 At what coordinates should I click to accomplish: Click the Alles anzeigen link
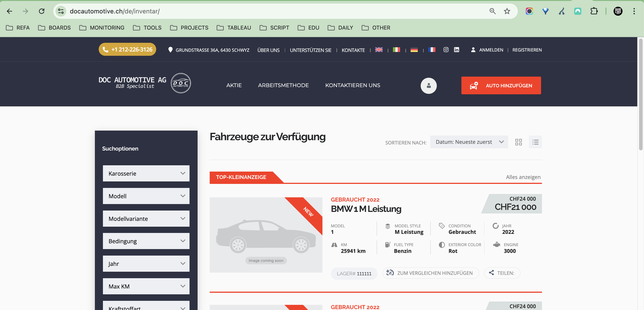coord(523,177)
